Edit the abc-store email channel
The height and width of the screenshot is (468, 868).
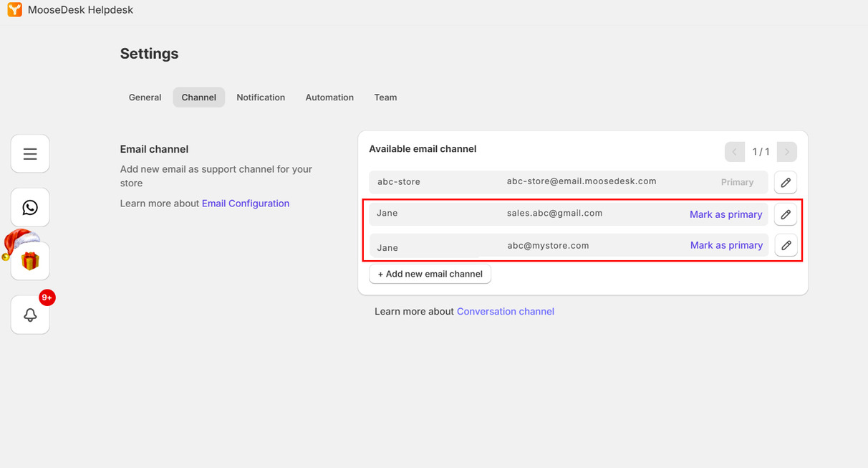point(785,182)
